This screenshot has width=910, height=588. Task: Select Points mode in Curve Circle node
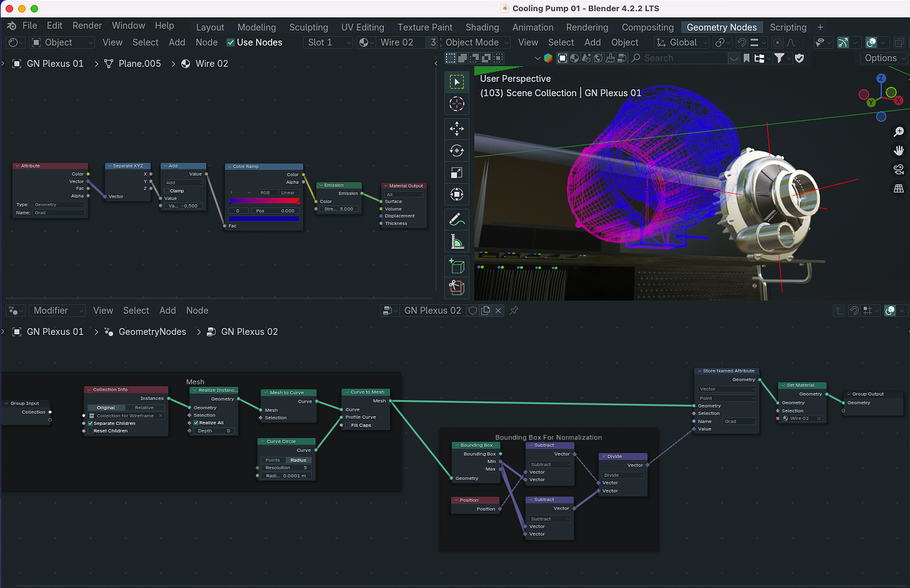[273, 460]
